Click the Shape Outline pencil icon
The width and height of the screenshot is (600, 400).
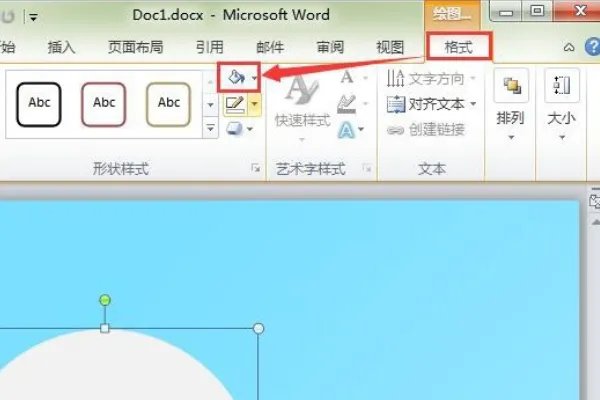click(235, 104)
